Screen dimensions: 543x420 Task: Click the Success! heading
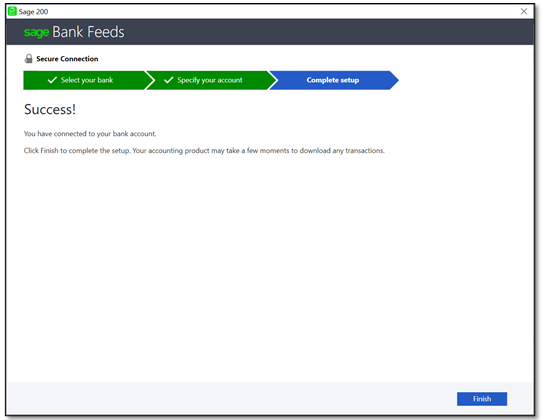[x=50, y=109]
